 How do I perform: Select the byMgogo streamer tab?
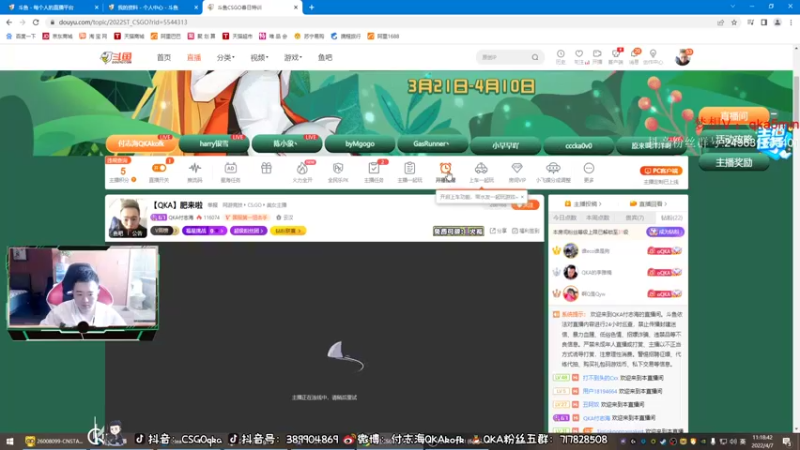tap(360, 144)
